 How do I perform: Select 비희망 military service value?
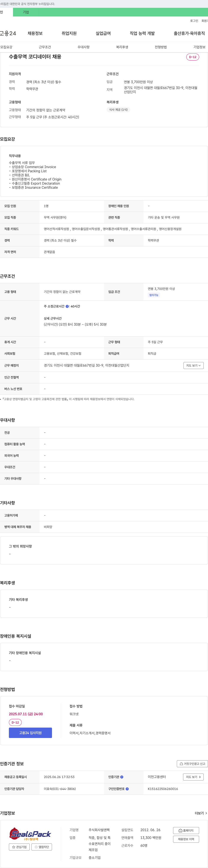48,527
